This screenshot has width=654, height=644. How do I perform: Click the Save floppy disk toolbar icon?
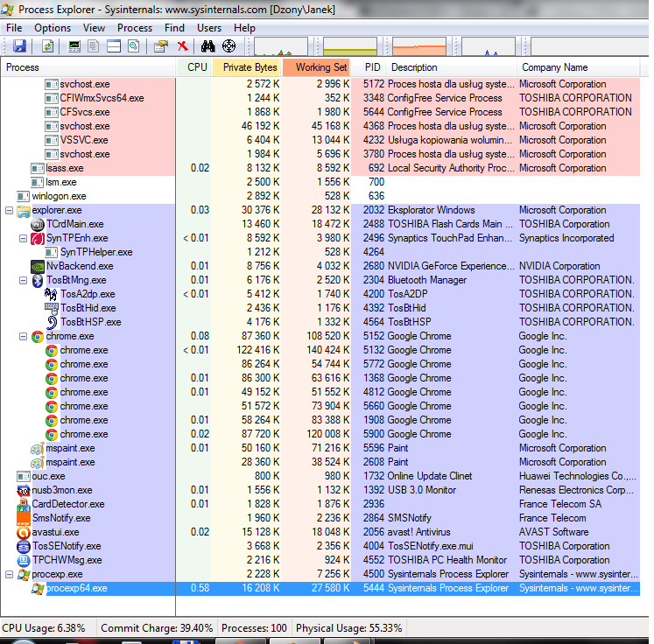pyautogui.click(x=19, y=45)
